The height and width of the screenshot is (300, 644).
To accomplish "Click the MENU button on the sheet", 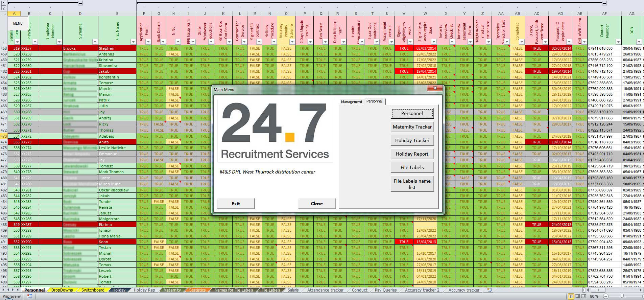I will (x=18, y=23).
